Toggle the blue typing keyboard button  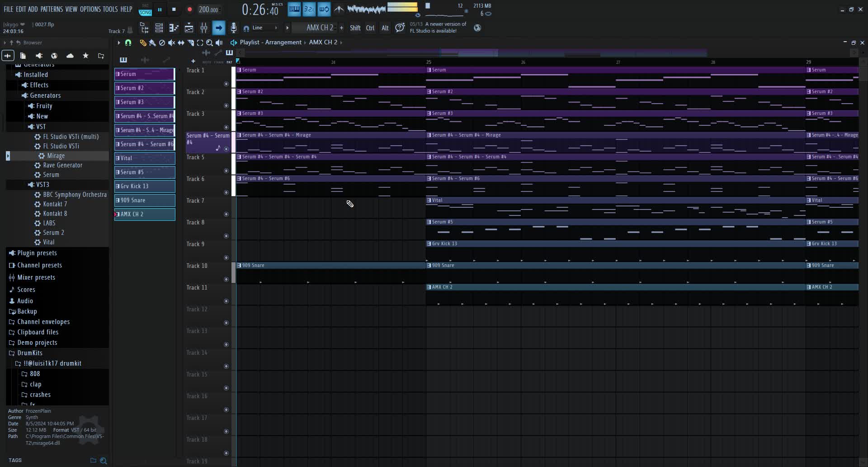coord(294,9)
